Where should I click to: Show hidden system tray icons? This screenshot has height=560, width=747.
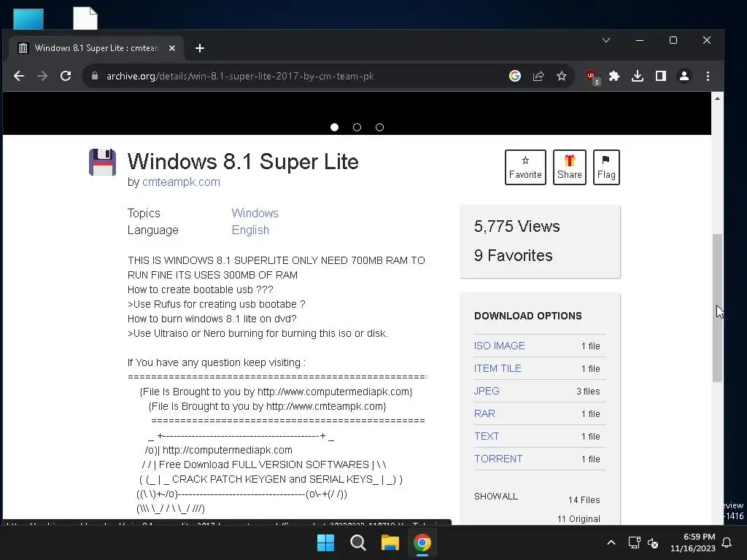[x=611, y=542]
